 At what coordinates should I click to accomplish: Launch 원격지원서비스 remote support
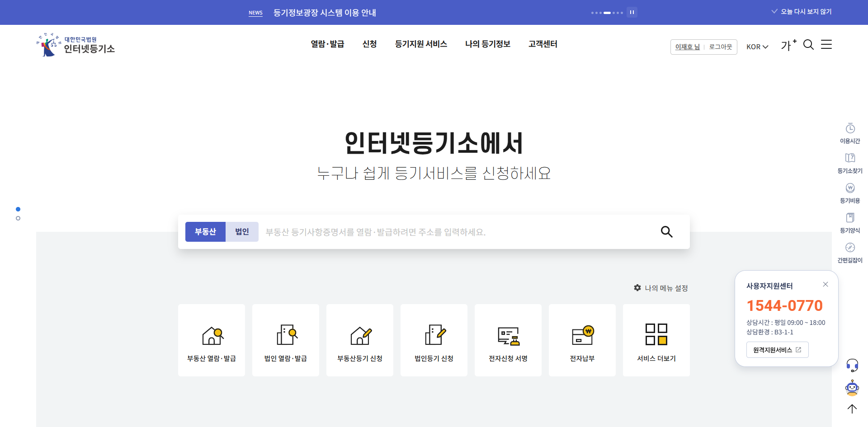coord(777,349)
